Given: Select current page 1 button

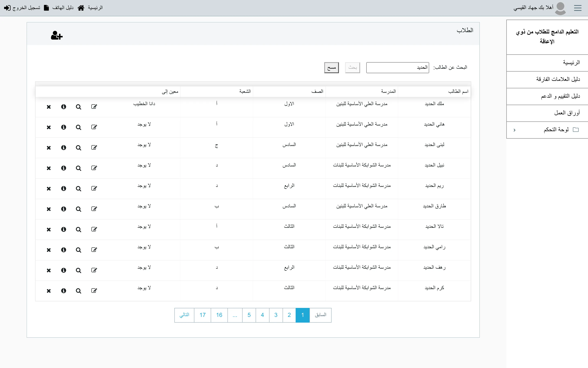Looking at the screenshot, I should point(303,315).
